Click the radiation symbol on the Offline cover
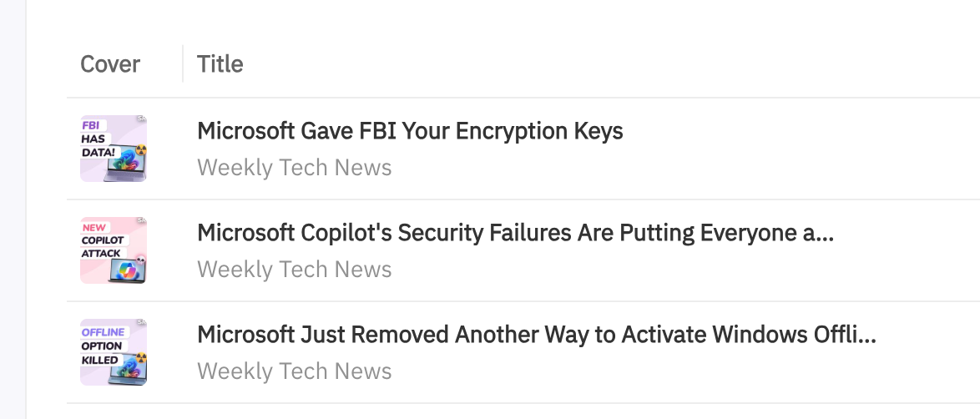 pos(140,356)
